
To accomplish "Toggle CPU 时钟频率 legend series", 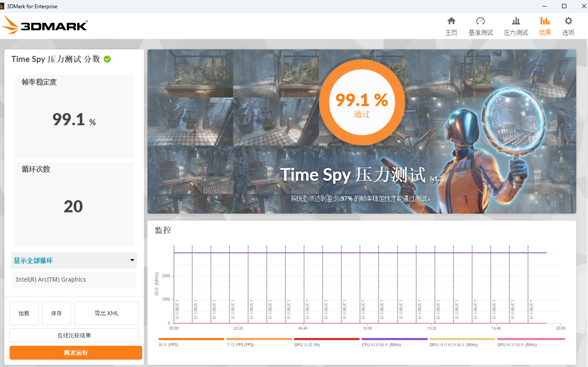I will (394, 342).
